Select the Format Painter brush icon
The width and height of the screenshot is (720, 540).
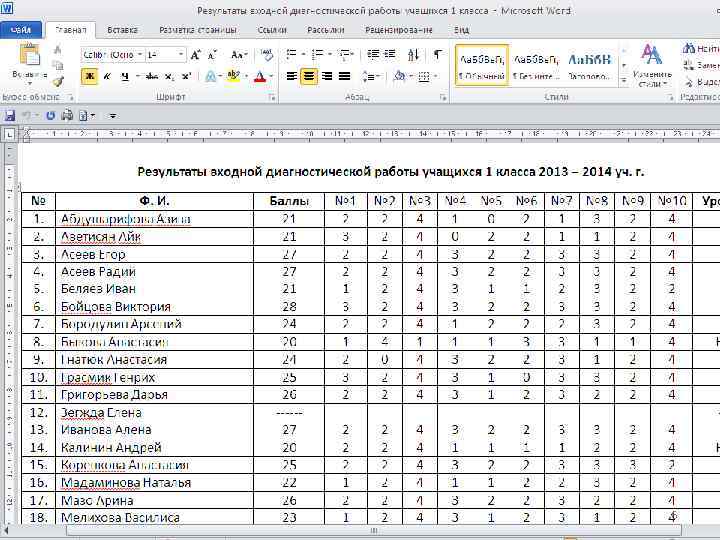(58, 81)
